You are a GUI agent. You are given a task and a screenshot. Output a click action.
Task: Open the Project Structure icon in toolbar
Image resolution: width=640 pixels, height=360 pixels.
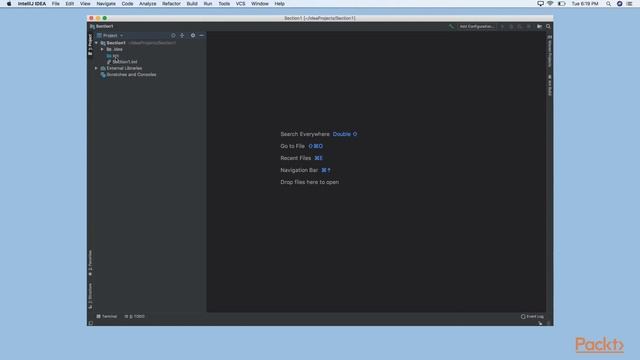click(x=539, y=27)
